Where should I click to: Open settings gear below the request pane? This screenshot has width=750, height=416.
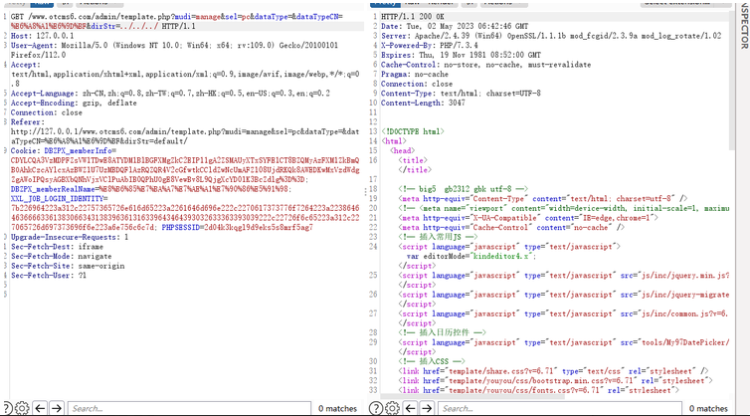[22, 408]
